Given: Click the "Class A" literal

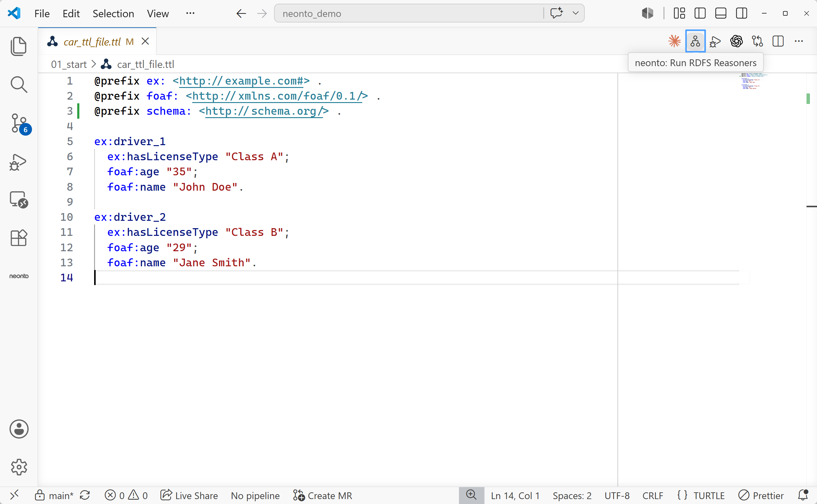Looking at the screenshot, I should click(254, 157).
